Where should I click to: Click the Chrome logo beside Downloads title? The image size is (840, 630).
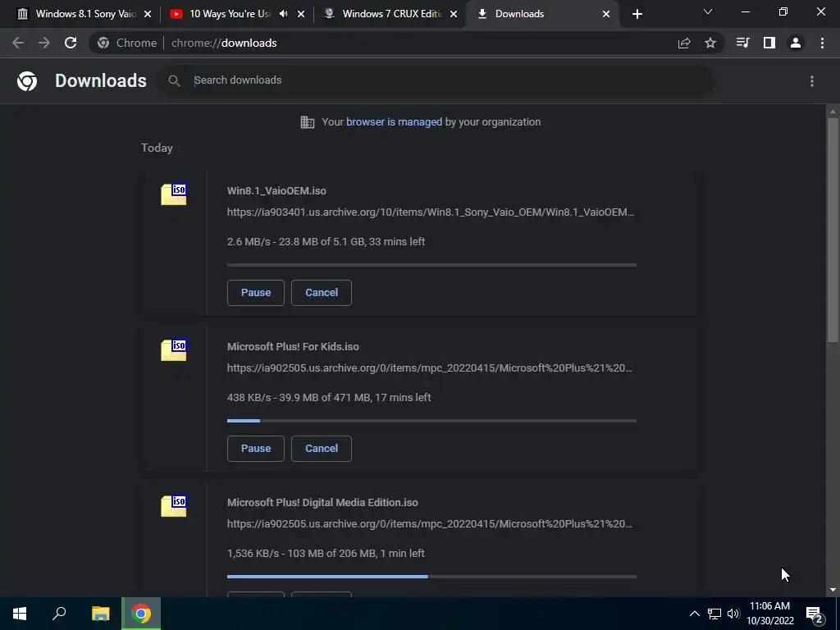[27, 81]
